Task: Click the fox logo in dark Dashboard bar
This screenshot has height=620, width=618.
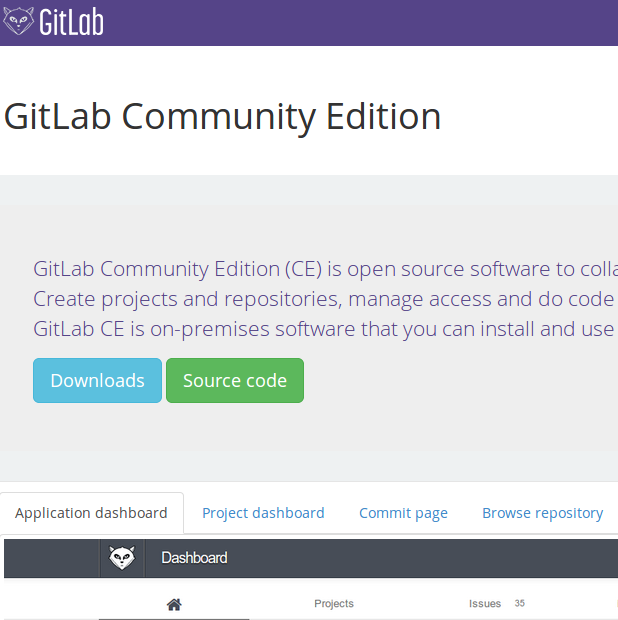Action: click(122, 558)
